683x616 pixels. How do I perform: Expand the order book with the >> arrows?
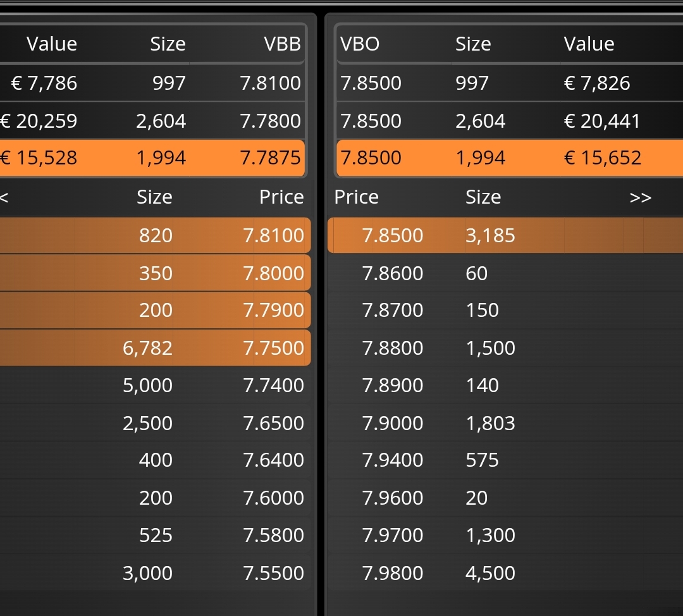640,197
